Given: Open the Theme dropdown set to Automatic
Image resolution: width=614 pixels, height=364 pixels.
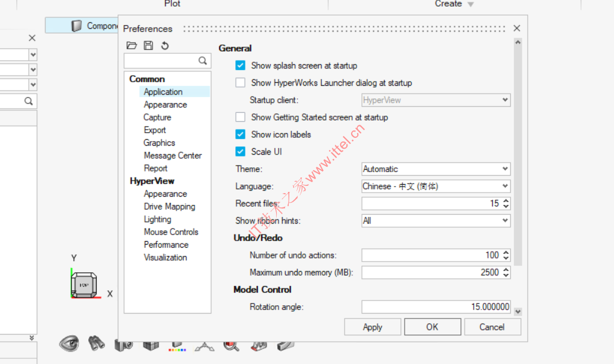Looking at the screenshot, I should click(x=436, y=169).
